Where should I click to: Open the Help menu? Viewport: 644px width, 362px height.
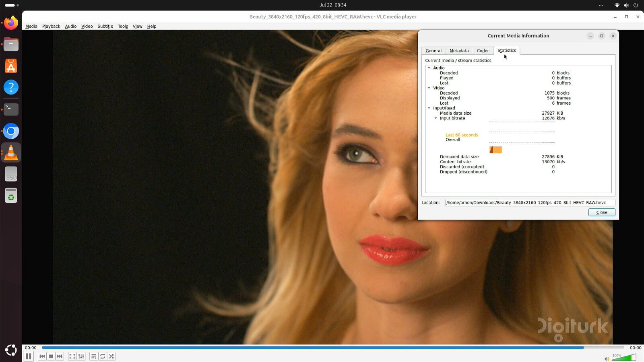click(152, 27)
